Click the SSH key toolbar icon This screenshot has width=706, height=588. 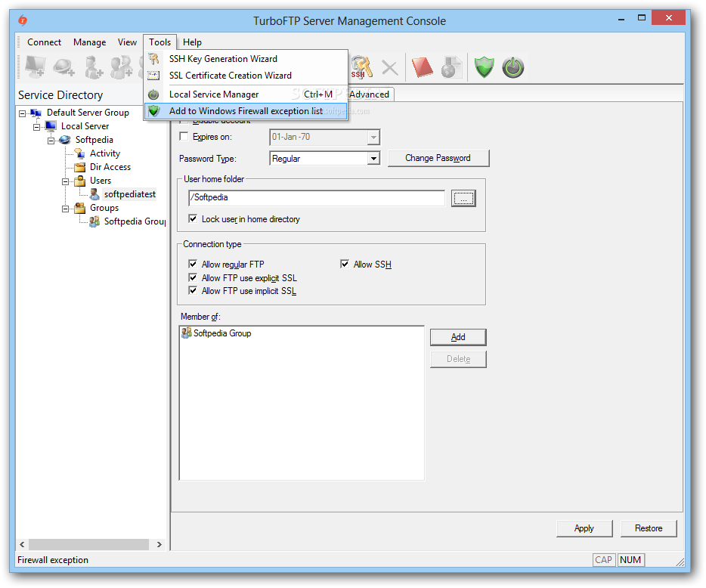pyautogui.click(x=361, y=67)
